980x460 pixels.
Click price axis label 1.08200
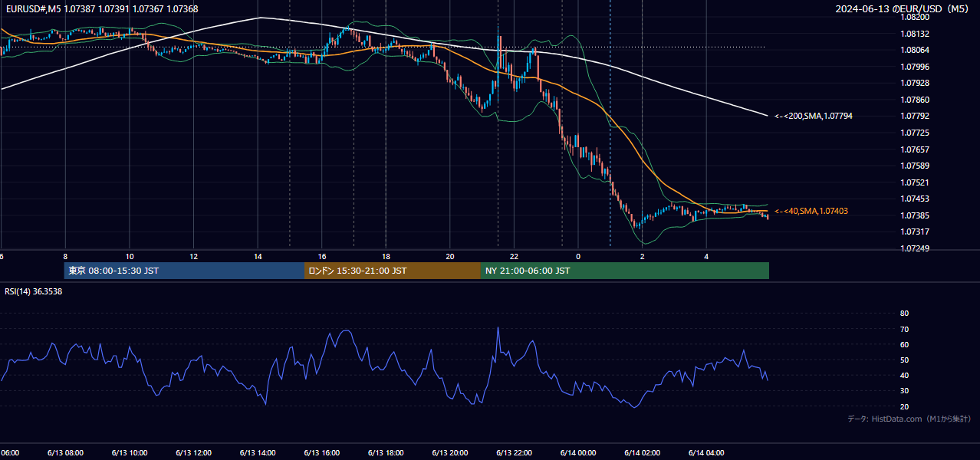tap(914, 17)
